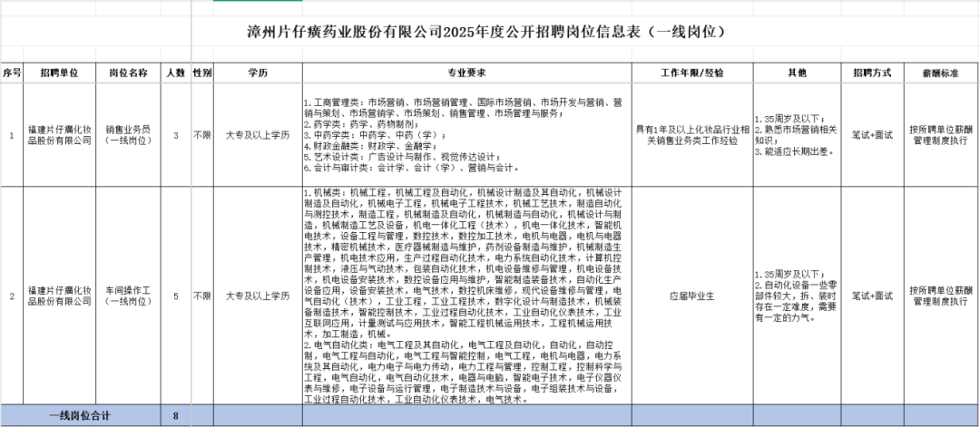Click the headcount cell showing 5
980x427 pixels.
[x=175, y=296]
